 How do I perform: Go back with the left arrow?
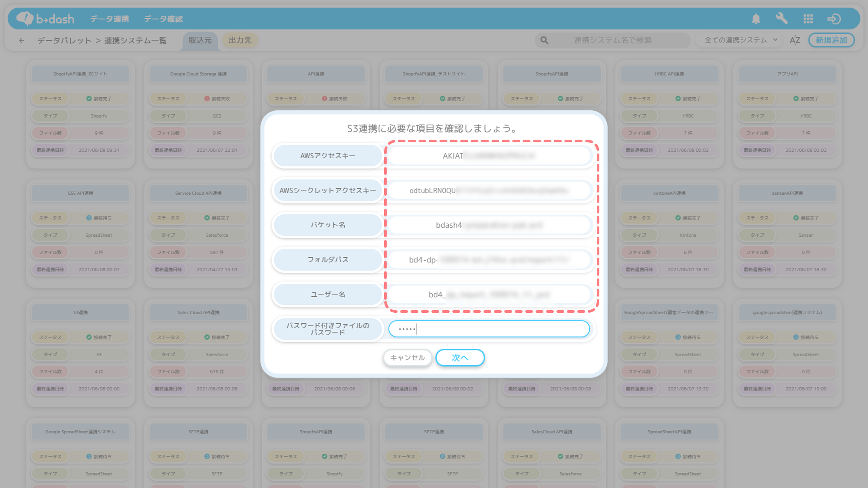coord(22,40)
